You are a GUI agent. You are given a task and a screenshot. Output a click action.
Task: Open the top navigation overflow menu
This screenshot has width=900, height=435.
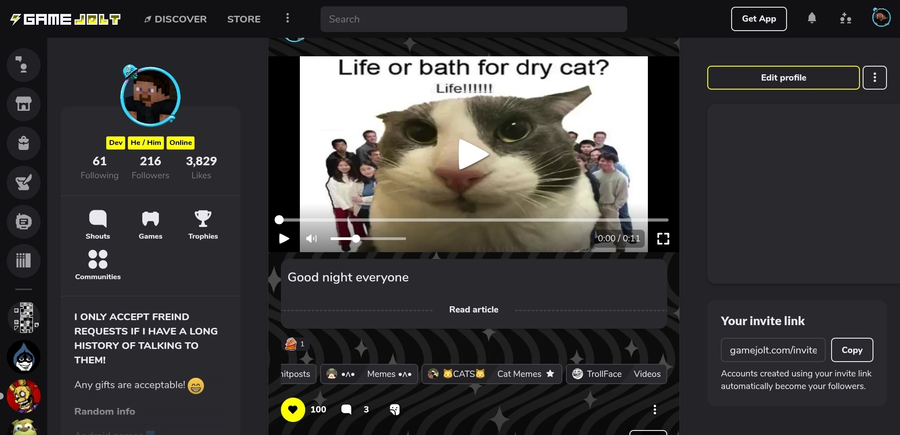[x=287, y=18]
